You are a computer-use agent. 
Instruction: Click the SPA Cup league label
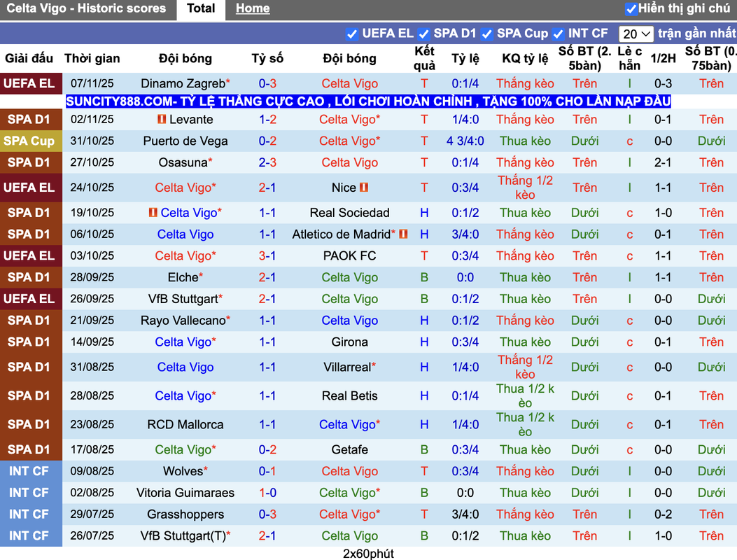[29, 141]
